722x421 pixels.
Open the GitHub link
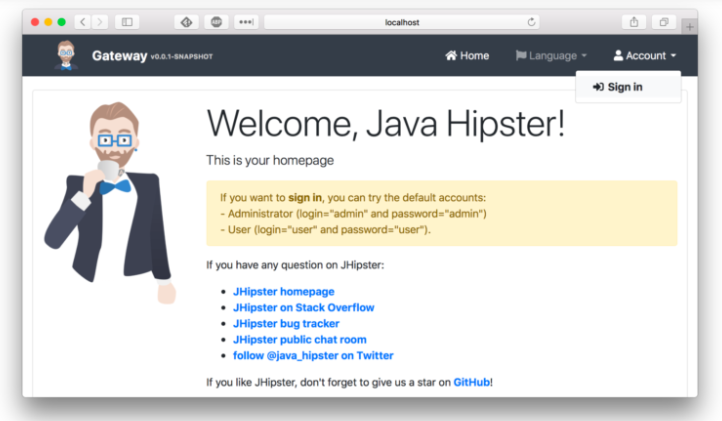point(472,382)
